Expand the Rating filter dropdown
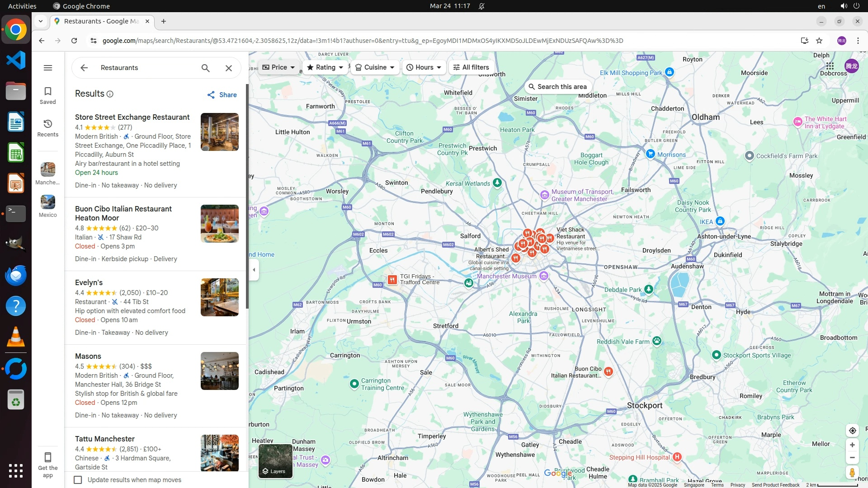This screenshot has height=488, width=868. [325, 67]
